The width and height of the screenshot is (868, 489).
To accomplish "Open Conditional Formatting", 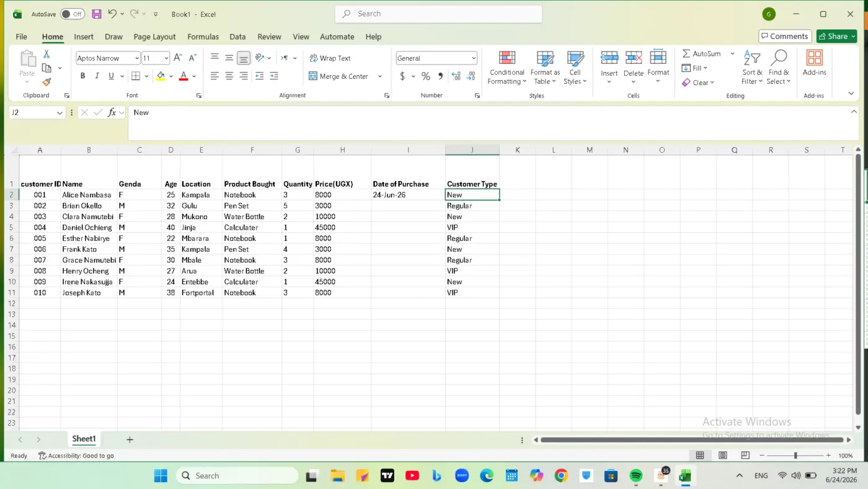I will coord(507,68).
